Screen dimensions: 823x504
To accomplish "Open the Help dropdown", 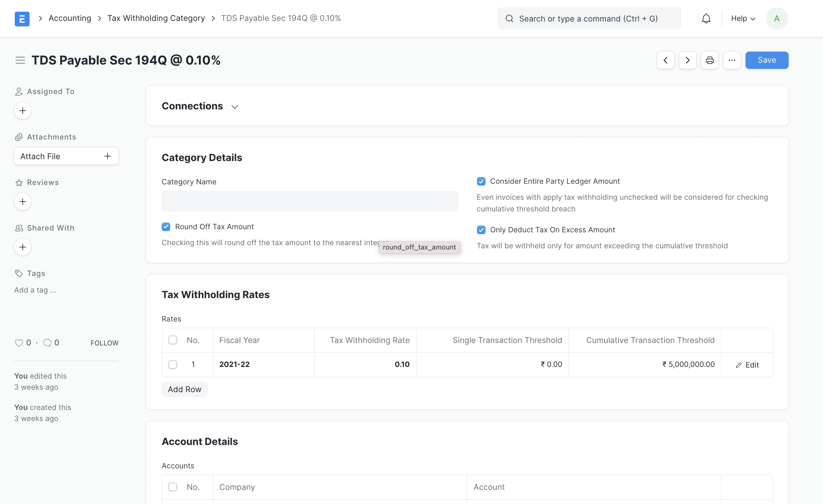I will [x=743, y=18].
